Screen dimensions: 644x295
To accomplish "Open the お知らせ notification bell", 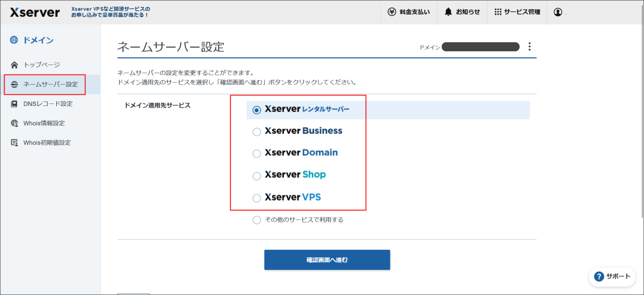I will click(448, 12).
